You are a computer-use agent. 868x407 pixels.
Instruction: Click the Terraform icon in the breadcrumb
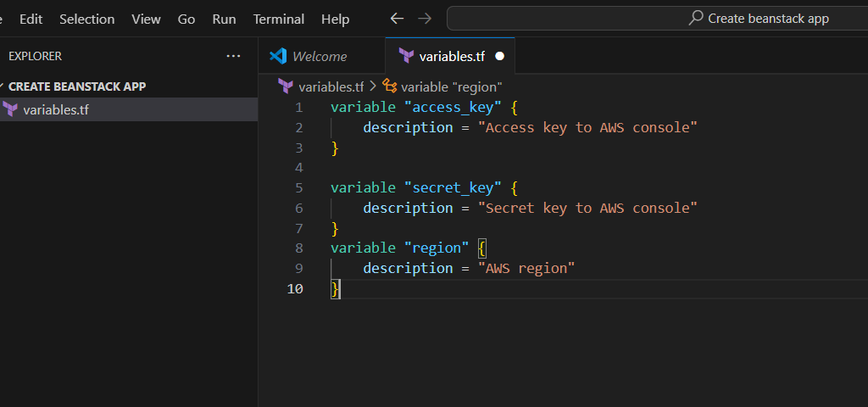point(286,86)
